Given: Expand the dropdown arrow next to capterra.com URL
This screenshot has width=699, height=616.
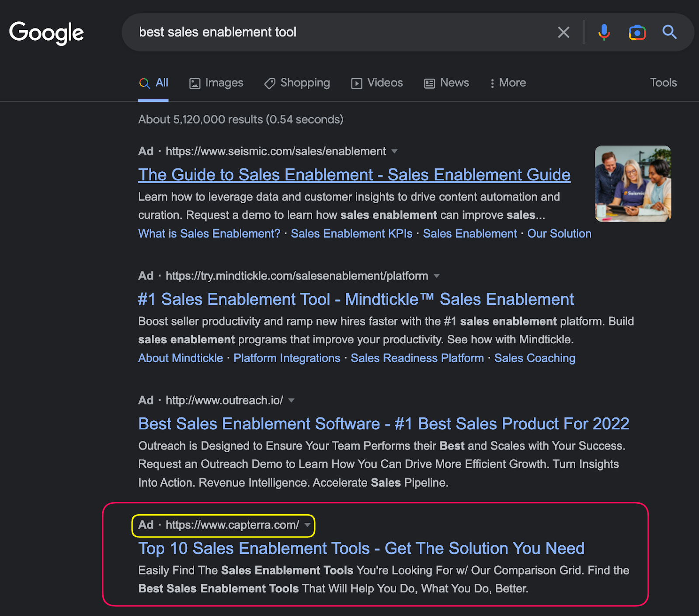Looking at the screenshot, I should 307,525.
